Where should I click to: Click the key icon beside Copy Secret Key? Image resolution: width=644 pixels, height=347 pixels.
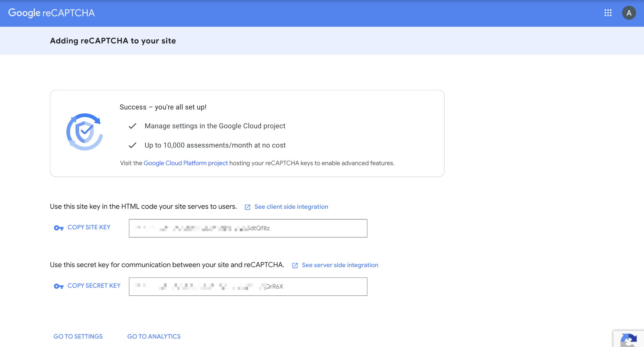pos(58,286)
